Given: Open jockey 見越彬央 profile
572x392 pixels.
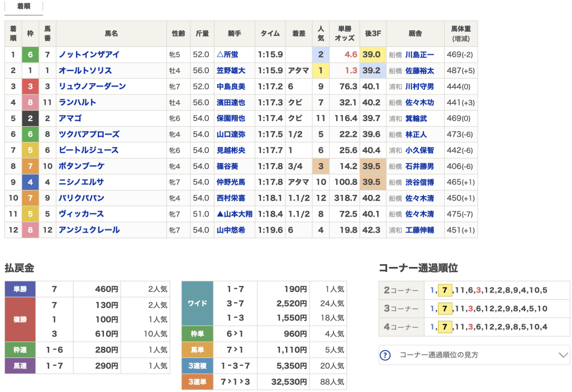Looking at the screenshot, I should pos(231,150).
